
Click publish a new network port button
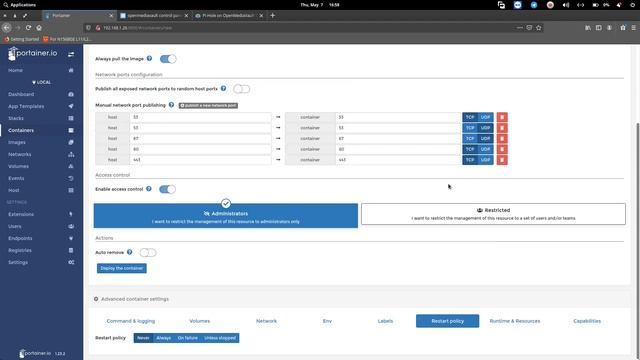(208, 105)
